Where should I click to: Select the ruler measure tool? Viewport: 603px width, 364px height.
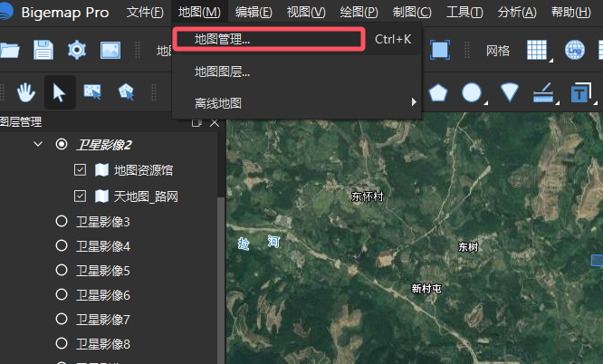[543, 92]
